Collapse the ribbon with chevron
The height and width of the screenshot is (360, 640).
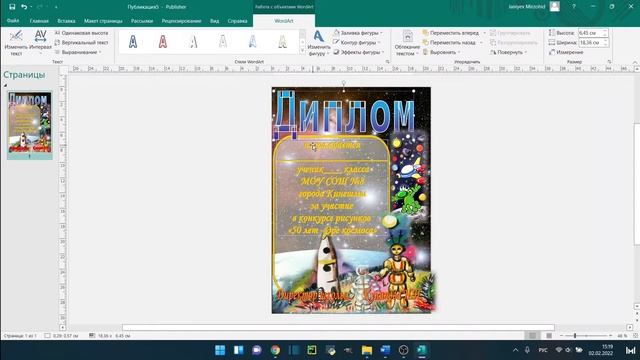click(635, 62)
